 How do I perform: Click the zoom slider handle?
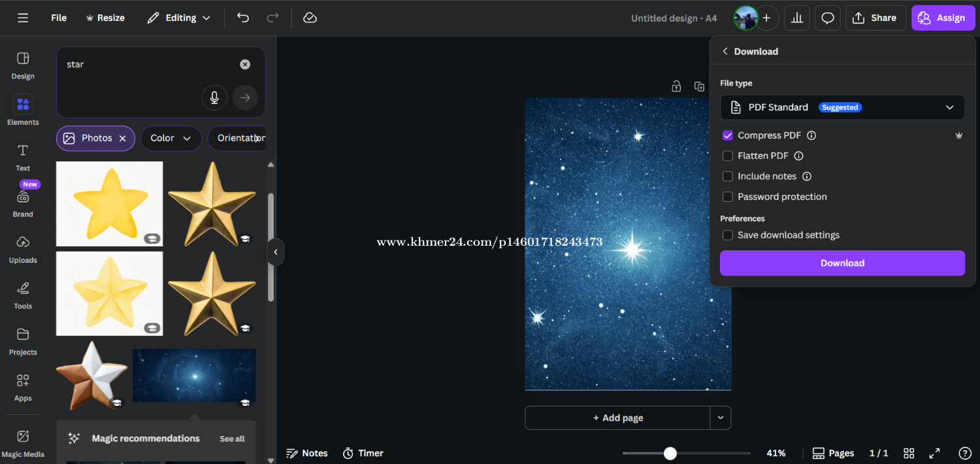pos(670,453)
